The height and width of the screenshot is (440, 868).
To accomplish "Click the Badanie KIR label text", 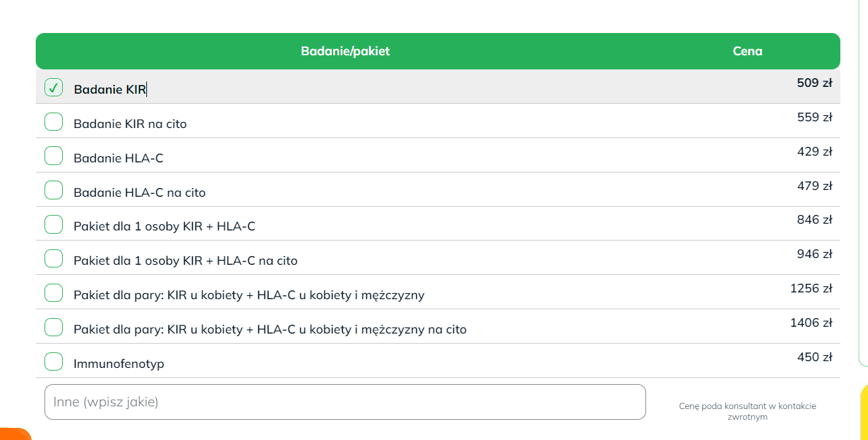I will [109, 90].
